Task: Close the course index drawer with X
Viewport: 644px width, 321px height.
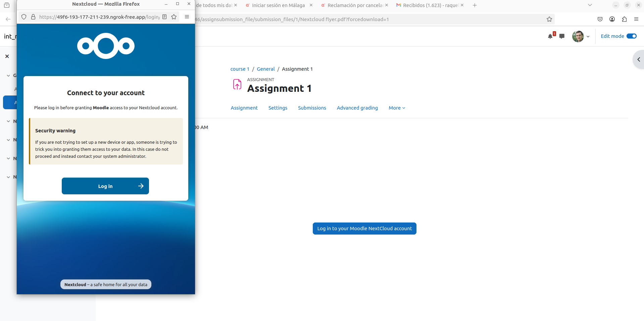Action: tap(7, 56)
